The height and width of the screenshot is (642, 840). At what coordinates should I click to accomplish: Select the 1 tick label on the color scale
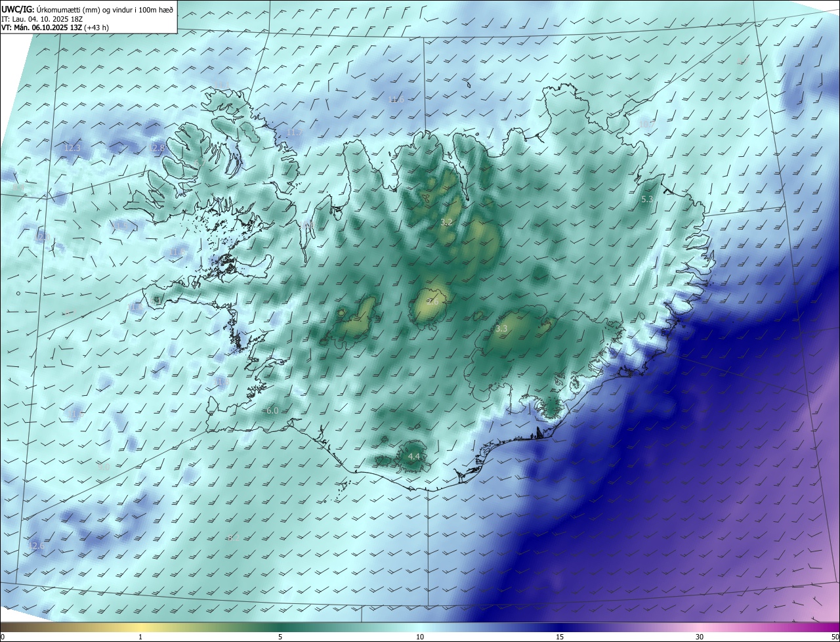140,637
